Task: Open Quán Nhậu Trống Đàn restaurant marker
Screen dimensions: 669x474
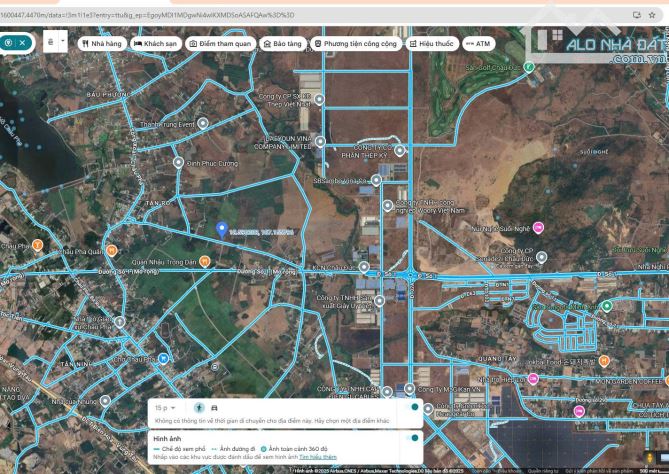Action: tap(204, 261)
